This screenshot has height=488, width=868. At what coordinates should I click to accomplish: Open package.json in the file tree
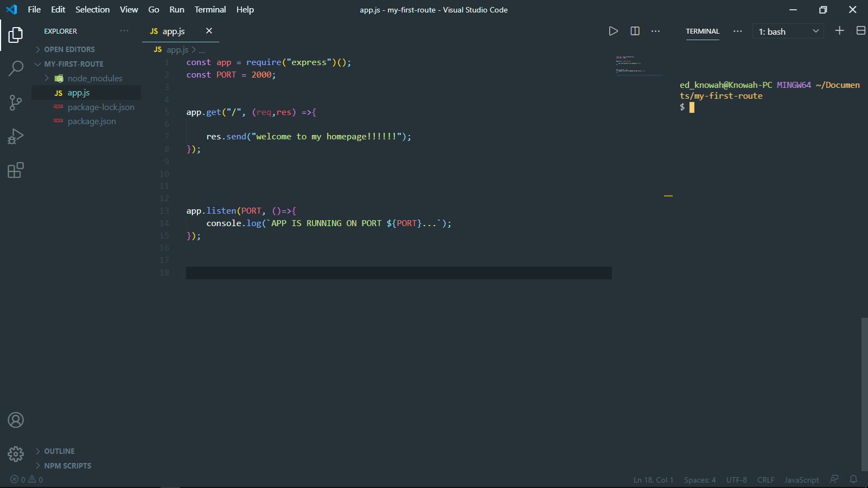[x=92, y=121]
